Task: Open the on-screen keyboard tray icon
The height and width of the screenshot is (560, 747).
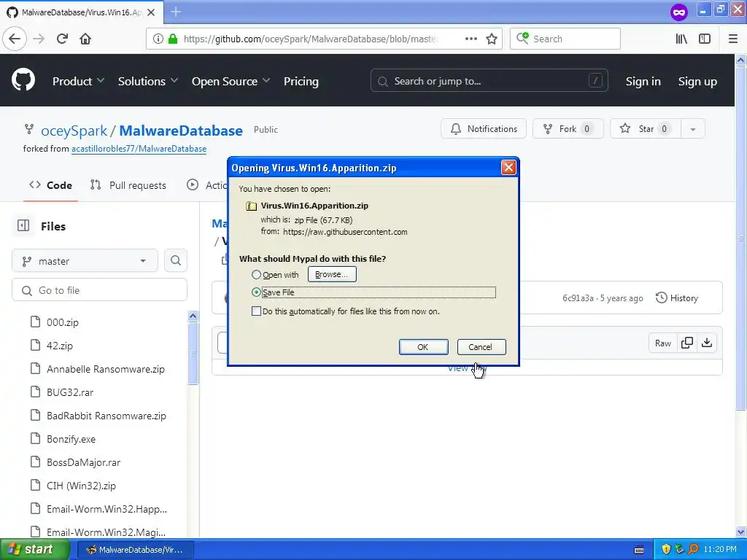Action: pos(639,550)
